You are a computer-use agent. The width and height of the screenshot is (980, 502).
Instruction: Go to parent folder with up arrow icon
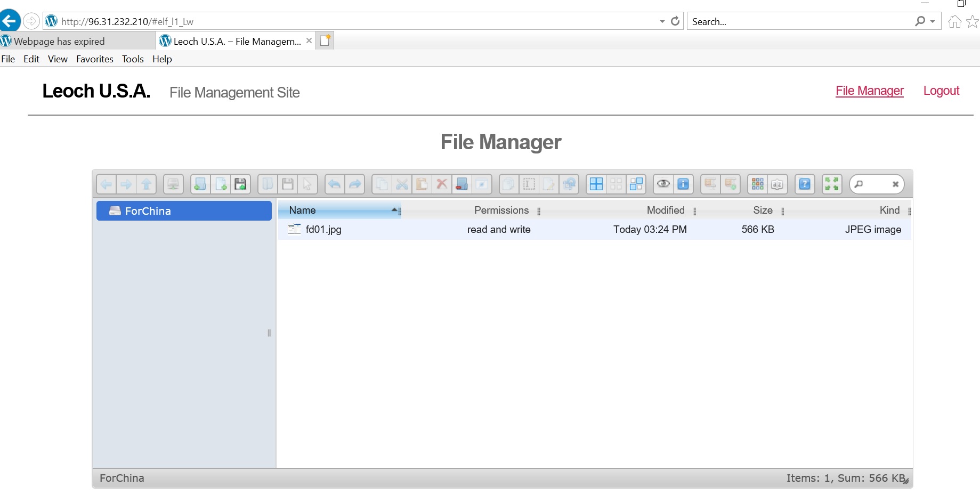pos(147,184)
